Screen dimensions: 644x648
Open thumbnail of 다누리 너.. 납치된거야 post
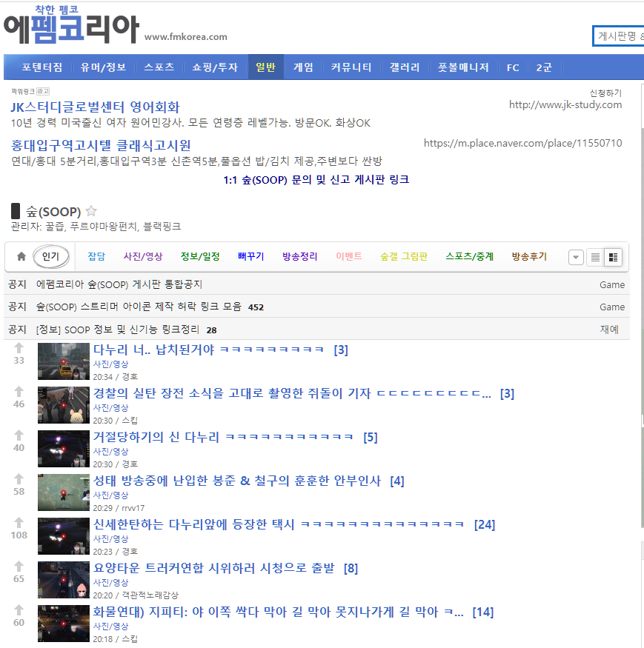pos(63,361)
